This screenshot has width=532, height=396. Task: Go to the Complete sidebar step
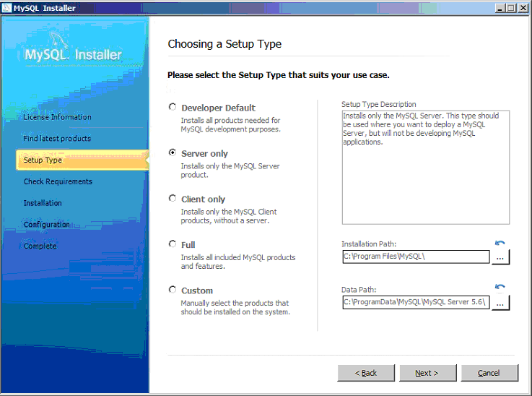(40, 246)
